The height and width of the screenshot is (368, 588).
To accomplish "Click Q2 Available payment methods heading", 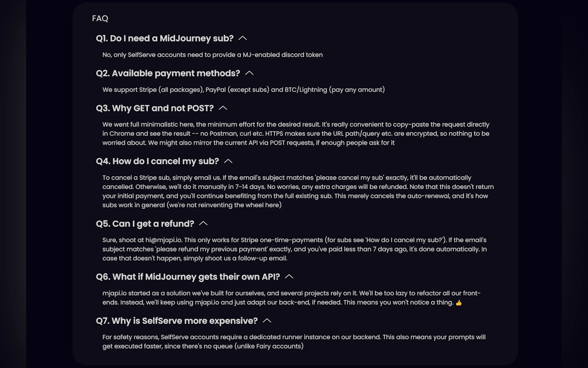I will coord(168,73).
